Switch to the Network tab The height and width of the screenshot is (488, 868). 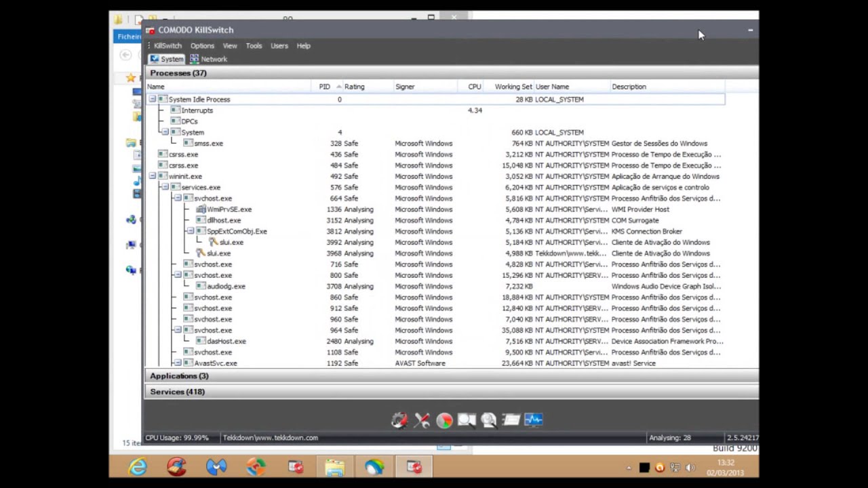coord(208,59)
